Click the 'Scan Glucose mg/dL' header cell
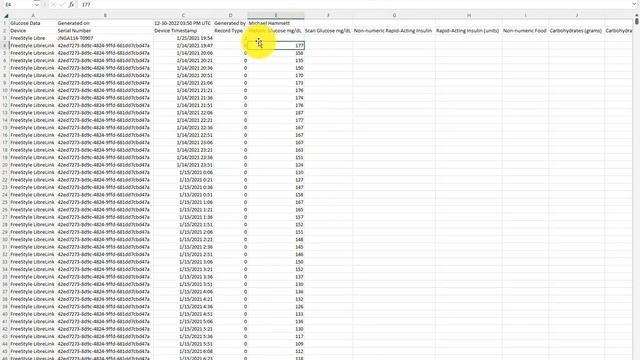Viewport: 640px width, 360px height. pyautogui.click(x=328, y=31)
